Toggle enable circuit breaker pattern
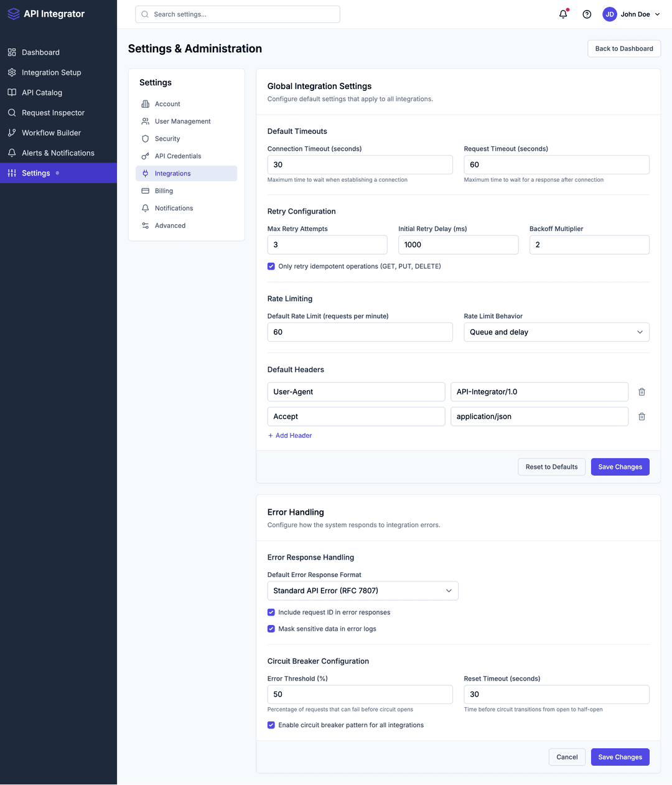The width and height of the screenshot is (672, 785). click(x=271, y=725)
